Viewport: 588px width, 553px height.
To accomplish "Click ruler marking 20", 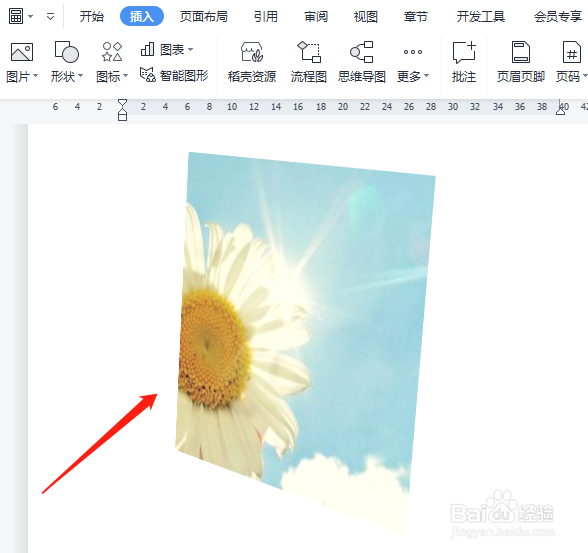I will (343, 107).
